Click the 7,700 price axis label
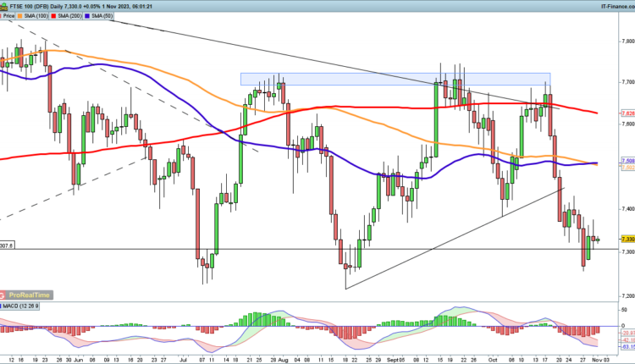Viewport: 635px width, 364px height. coord(626,82)
